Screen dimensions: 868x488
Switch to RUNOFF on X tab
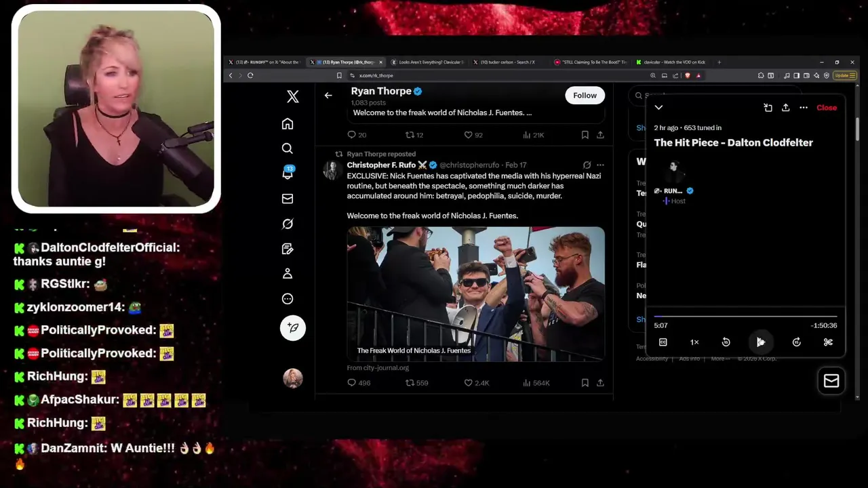(264, 62)
